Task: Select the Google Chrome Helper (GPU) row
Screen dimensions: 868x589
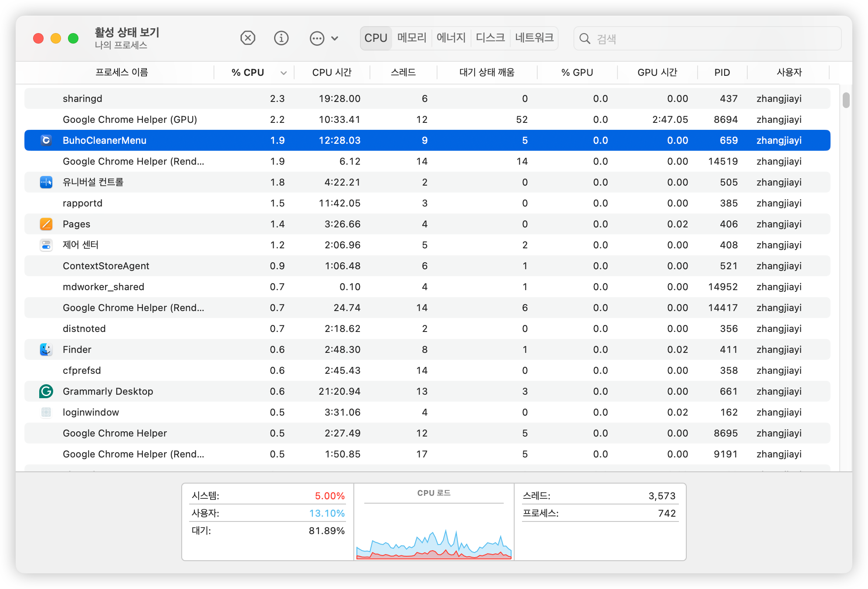Action: 427,119
